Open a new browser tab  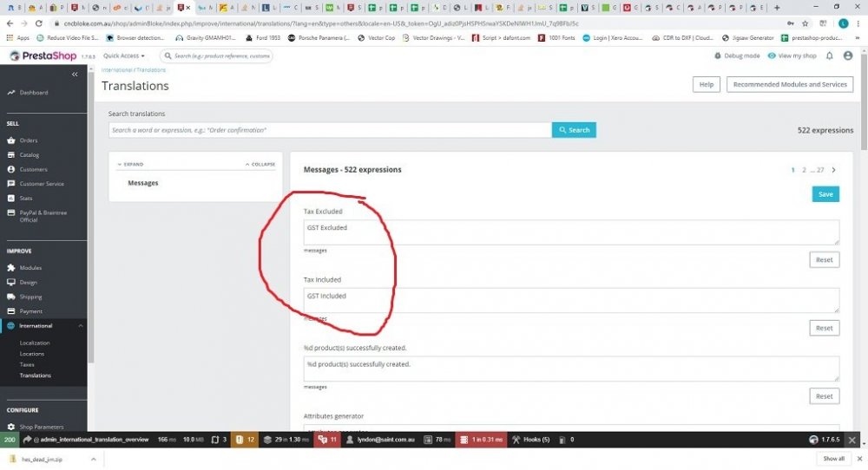point(777,8)
